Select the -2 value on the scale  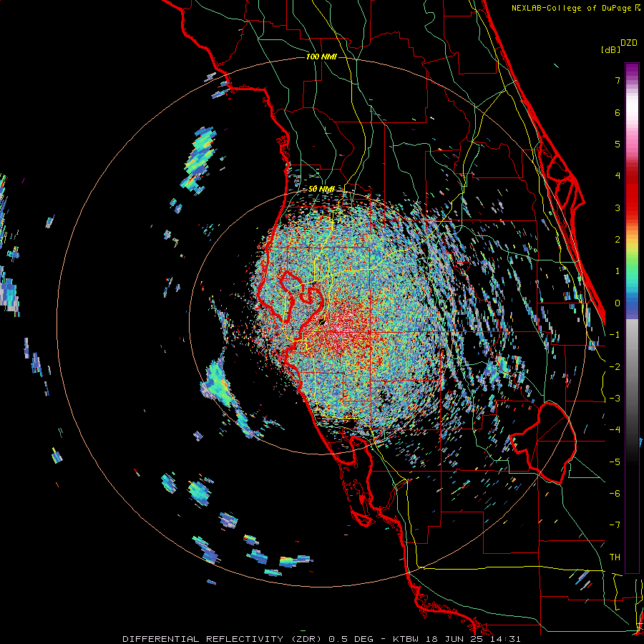click(615, 367)
